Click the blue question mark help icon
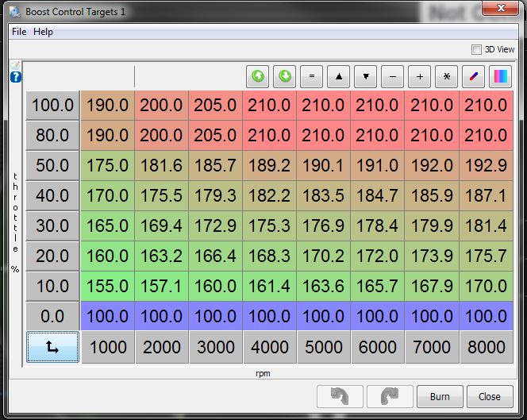 (16, 77)
